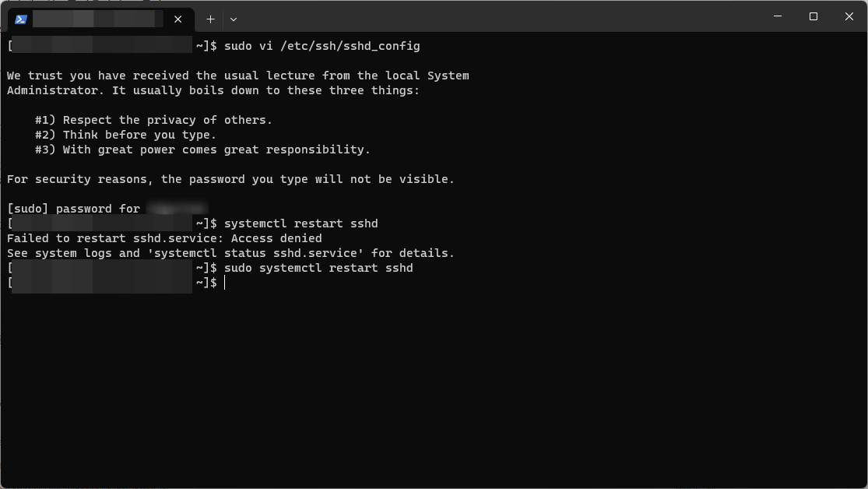The height and width of the screenshot is (489, 868).
Task: Open a new tab with the plus button
Action: pyautogui.click(x=210, y=19)
